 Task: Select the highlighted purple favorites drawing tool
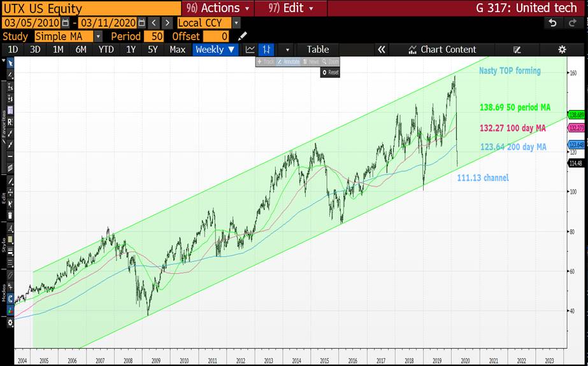tap(10, 110)
